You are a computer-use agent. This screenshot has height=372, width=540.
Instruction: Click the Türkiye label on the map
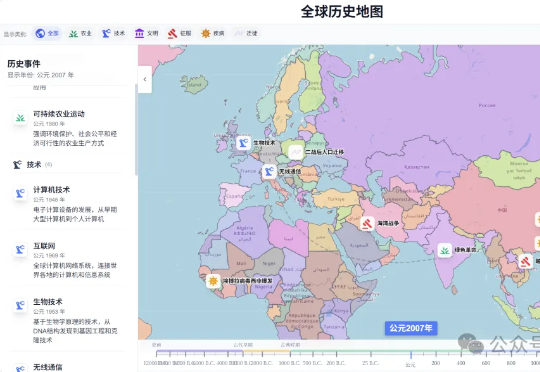pos(336,199)
